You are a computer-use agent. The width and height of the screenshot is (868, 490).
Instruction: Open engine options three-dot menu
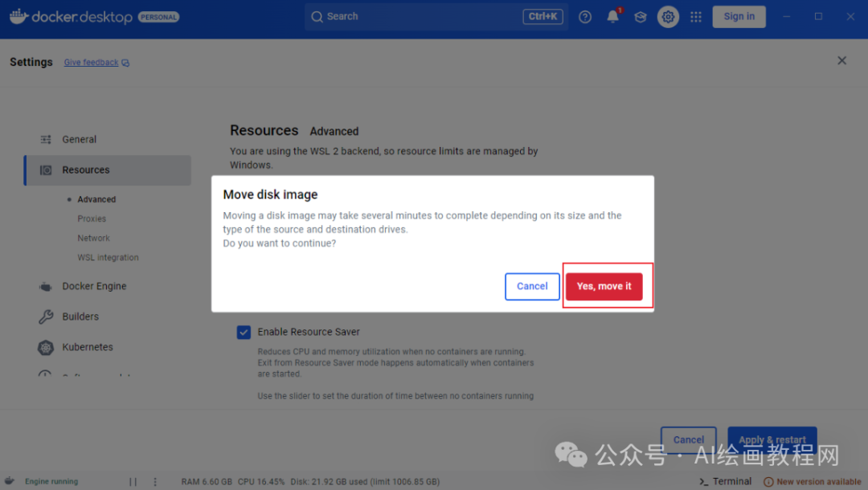tap(155, 482)
